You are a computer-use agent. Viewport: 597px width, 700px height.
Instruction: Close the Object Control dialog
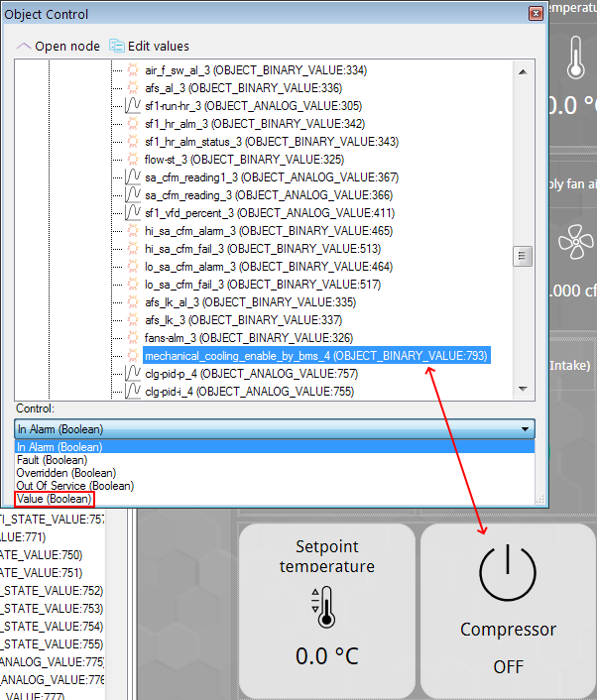[x=536, y=13]
